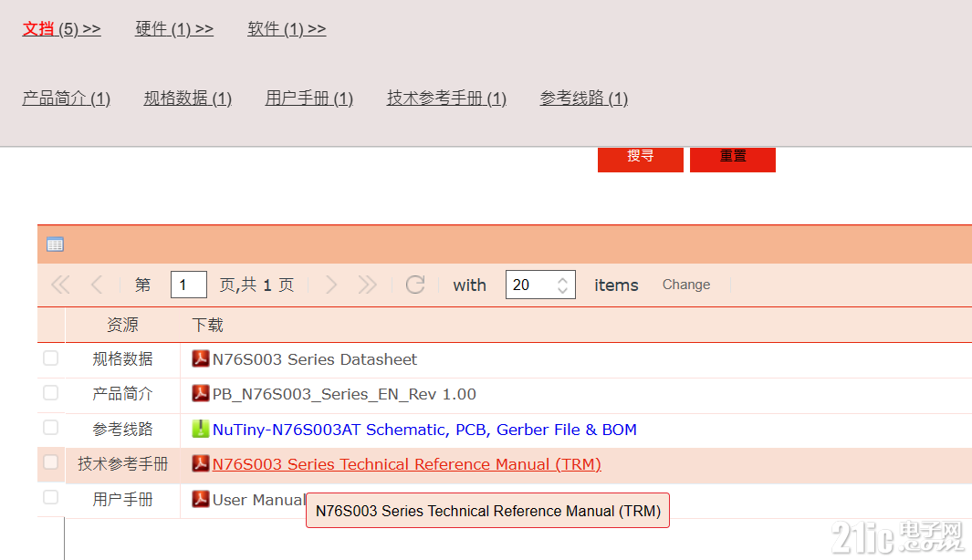Open N76S003 Series Technical Reference Manual (TRM) link

click(x=407, y=464)
